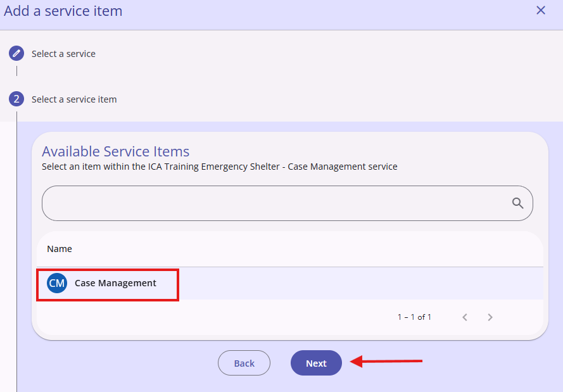Screen dimensions: 563x392
Task: Select the Case Management service item text
Action: 115,283
